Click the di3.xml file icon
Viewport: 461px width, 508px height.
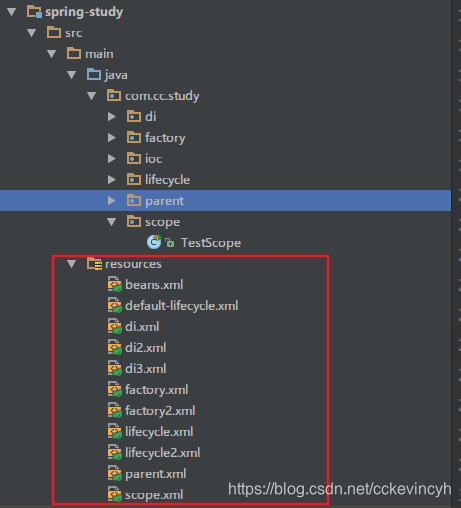[x=114, y=369]
